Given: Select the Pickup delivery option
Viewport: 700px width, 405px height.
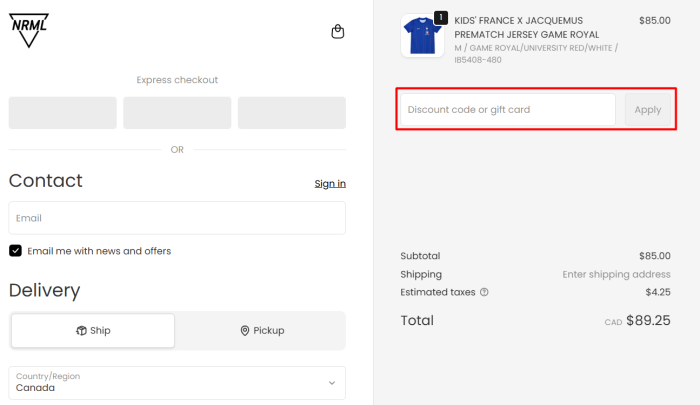Looking at the screenshot, I should 262,330.
